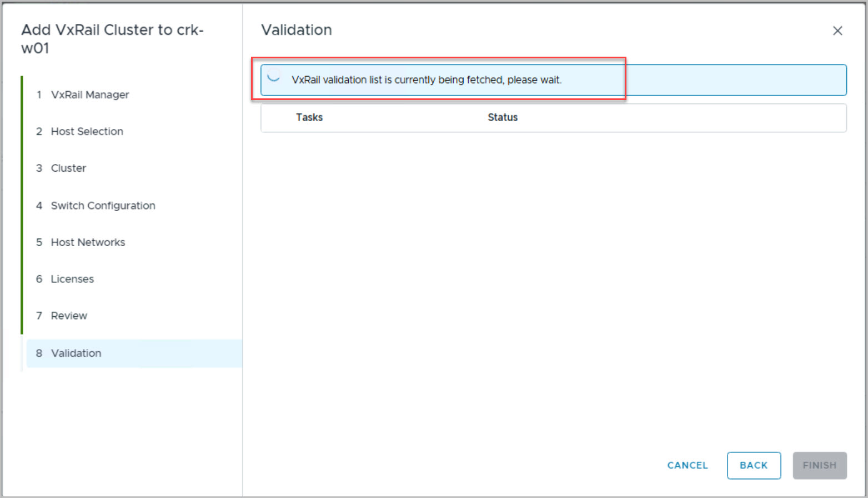
Task: Click the loading spinner icon
Action: [x=273, y=77]
